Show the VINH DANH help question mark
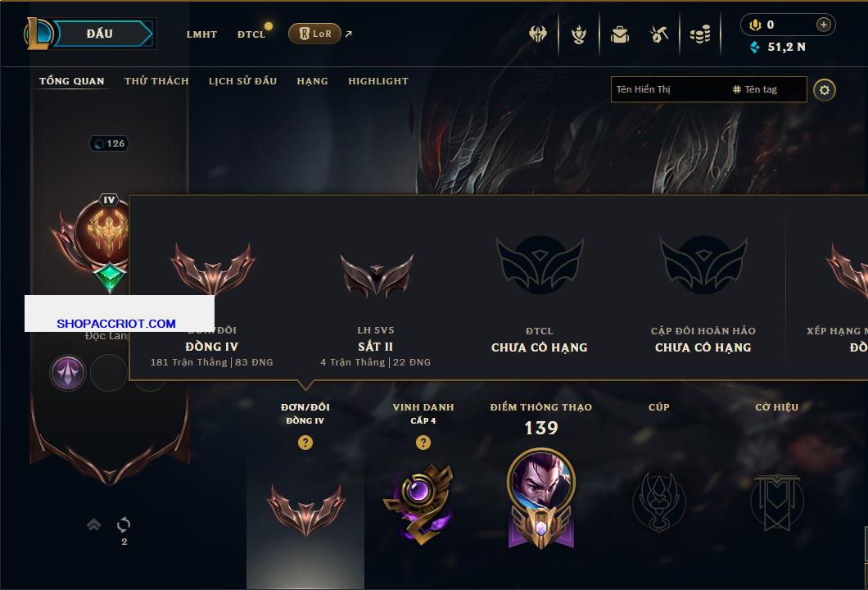Screen dimensions: 868x590 point(423,442)
